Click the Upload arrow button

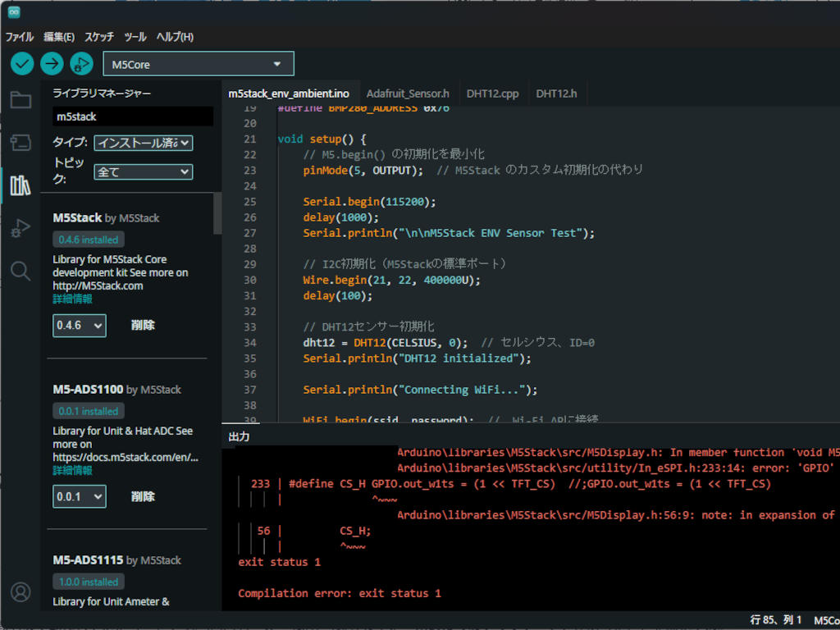(x=52, y=63)
